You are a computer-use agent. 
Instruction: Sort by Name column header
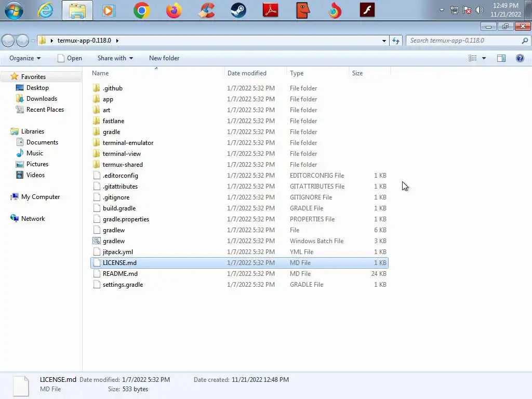click(157, 73)
